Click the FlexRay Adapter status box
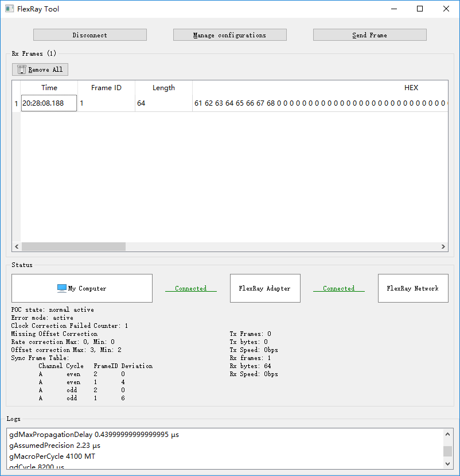This screenshot has width=460, height=476. 266,288
